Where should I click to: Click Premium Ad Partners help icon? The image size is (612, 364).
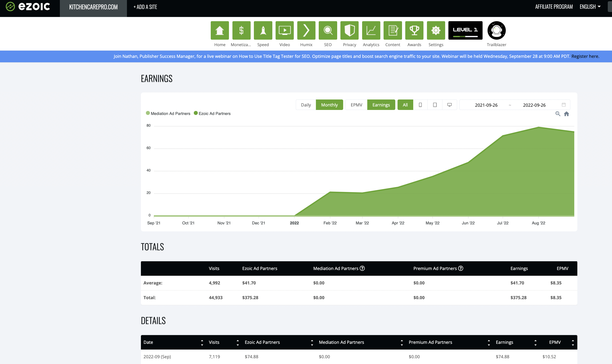461,268
